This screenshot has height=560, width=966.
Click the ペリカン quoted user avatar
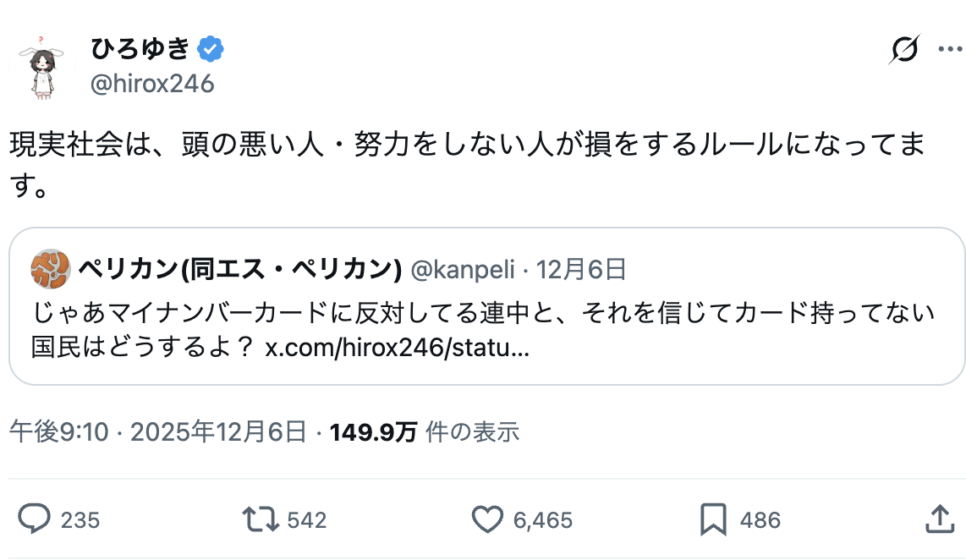pos(50,269)
